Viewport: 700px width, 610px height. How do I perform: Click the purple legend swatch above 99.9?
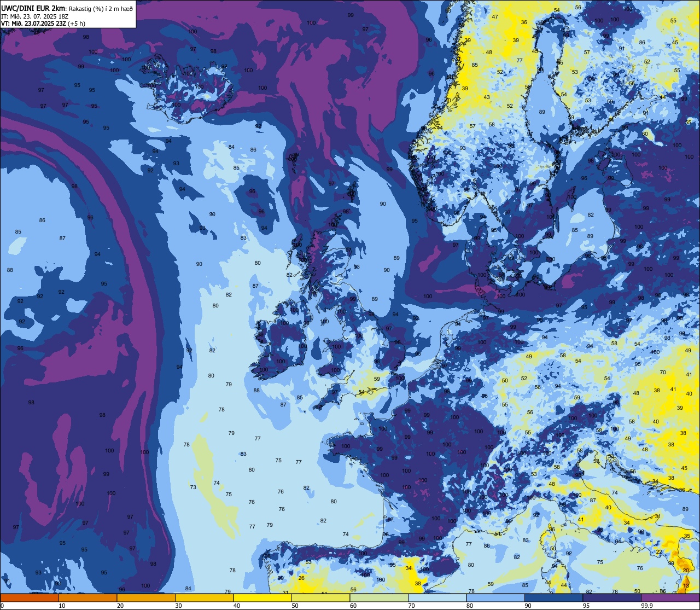point(670,597)
